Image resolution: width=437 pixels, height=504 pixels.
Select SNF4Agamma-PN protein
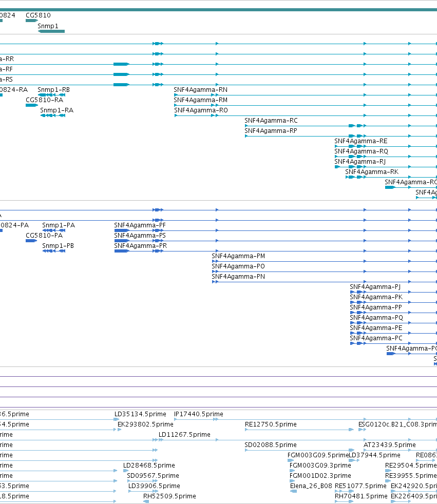tap(238, 277)
